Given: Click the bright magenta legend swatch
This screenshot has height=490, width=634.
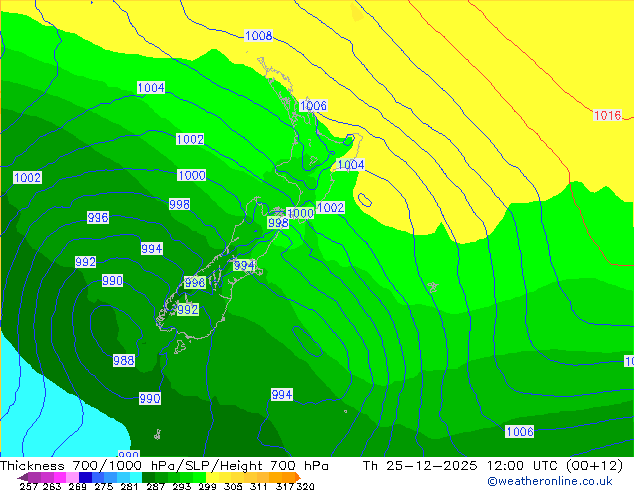Looking at the screenshot, I should point(59,477).
